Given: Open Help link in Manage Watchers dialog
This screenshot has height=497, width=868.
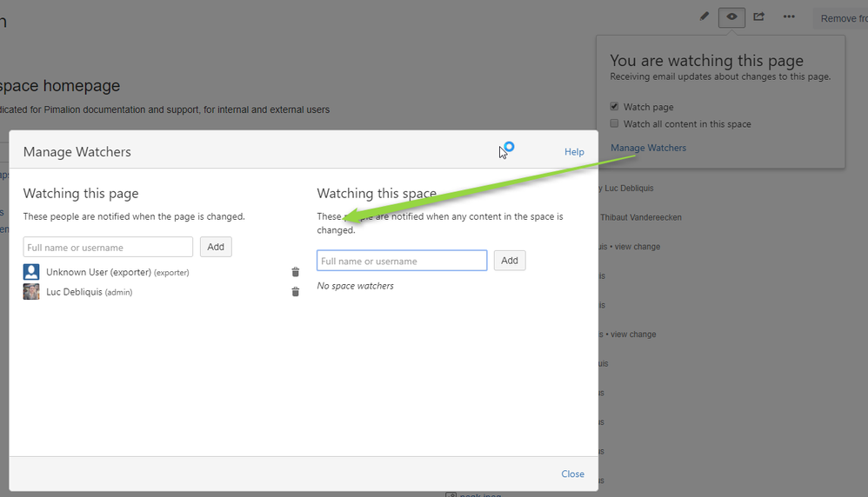Looking at the screenshot, I should [x=574, y=151].
